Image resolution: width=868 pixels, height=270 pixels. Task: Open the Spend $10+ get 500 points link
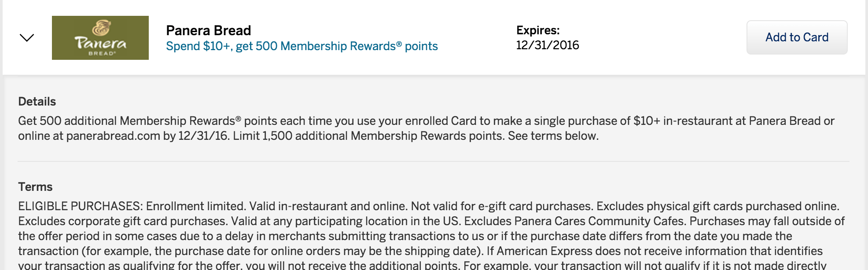pyautogui.click(x=302, y=46)
